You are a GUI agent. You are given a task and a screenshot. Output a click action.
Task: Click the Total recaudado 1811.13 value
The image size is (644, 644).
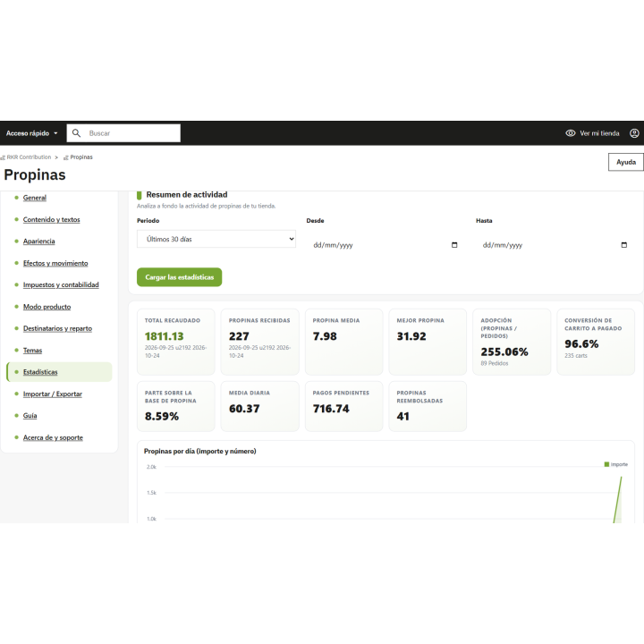164,336
